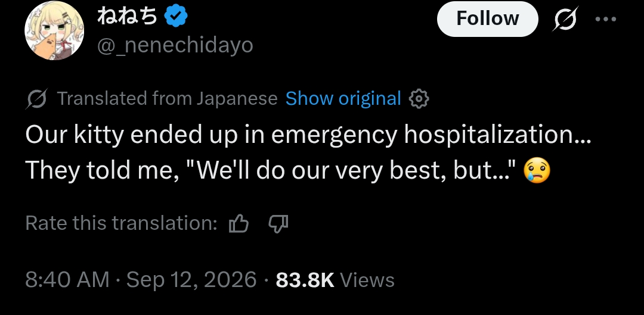The width and height of the screenshot is (644, 315).
Task: Click the Translated from Japanese label
Action: (x=167, y=98)
